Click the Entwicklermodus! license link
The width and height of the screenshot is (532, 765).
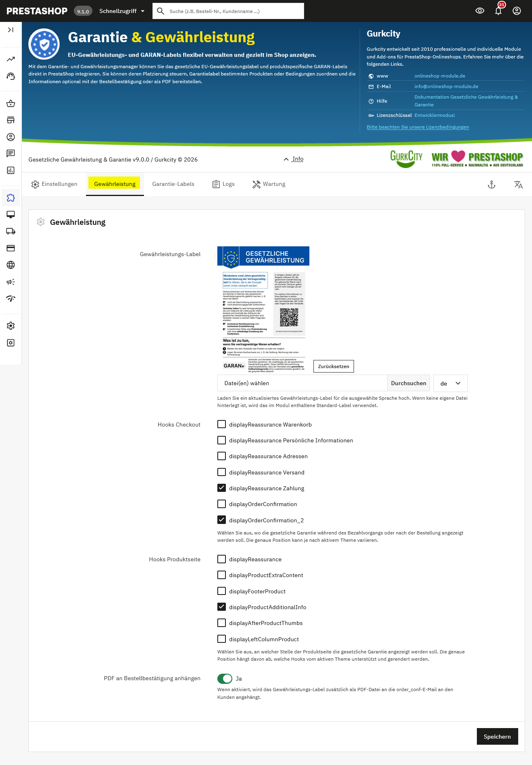[435, 115]
